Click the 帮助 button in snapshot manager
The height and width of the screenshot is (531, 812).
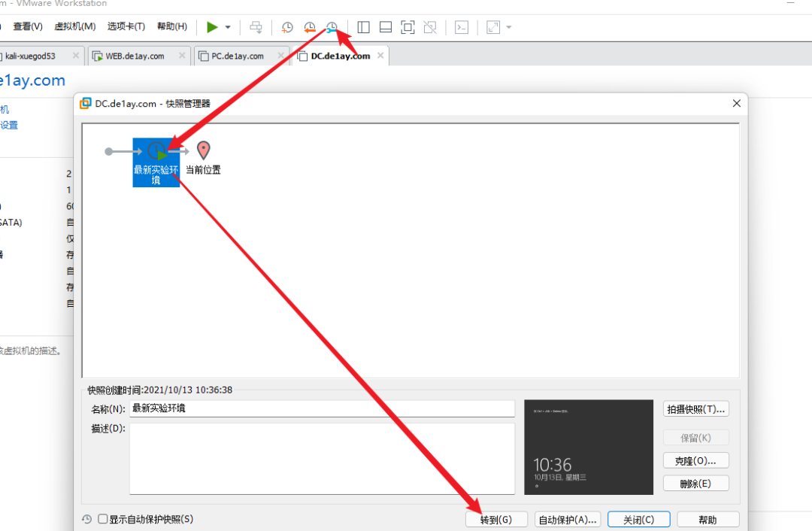pyautogui.click(x=708, y=520)
